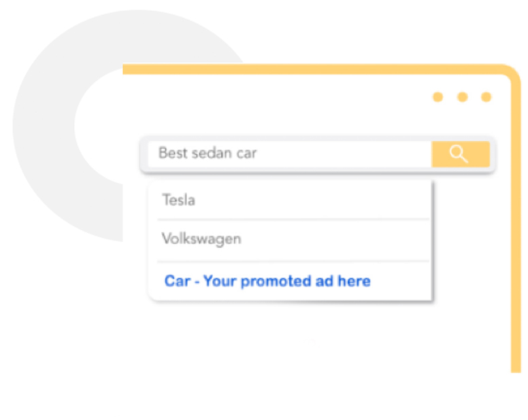Viewport: 528px width, 420px height.
Task: Select the Tesla suggestion
Action: click(x=290, y=200)
